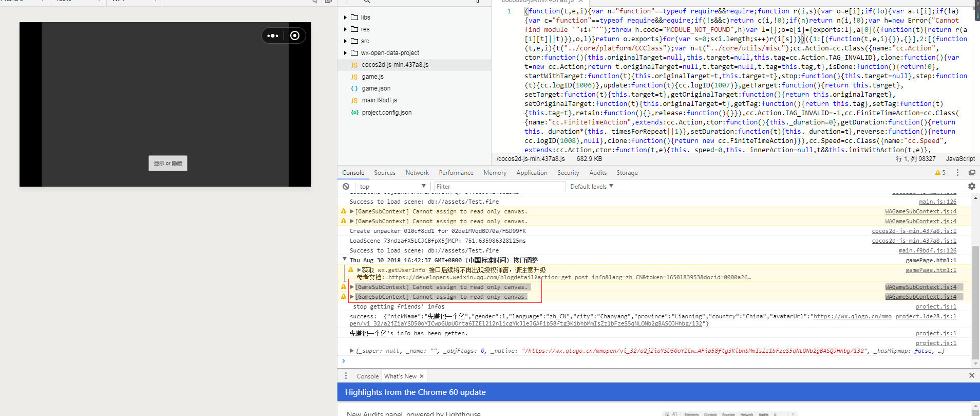
Task: Open the main.js:126 source link
Action: [938, 202]
